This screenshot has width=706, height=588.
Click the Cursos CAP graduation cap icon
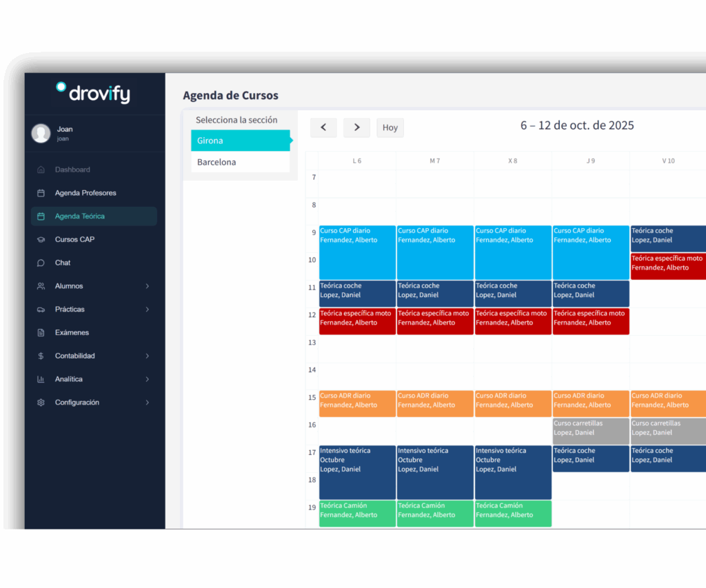click(41, 239)
